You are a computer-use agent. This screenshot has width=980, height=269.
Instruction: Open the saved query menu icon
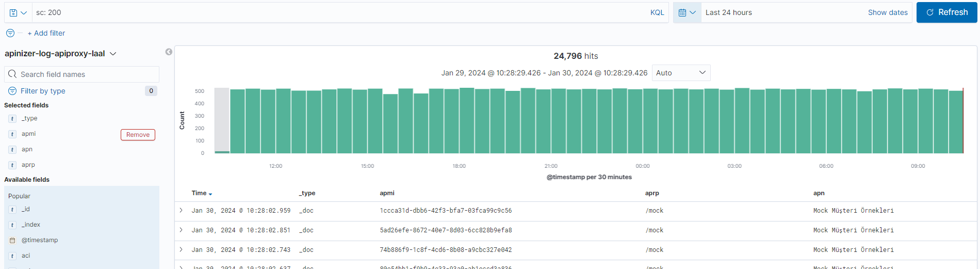pos(18,12)
